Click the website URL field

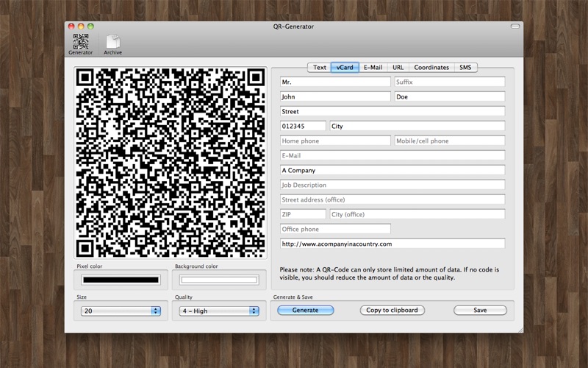coord(392,244)
